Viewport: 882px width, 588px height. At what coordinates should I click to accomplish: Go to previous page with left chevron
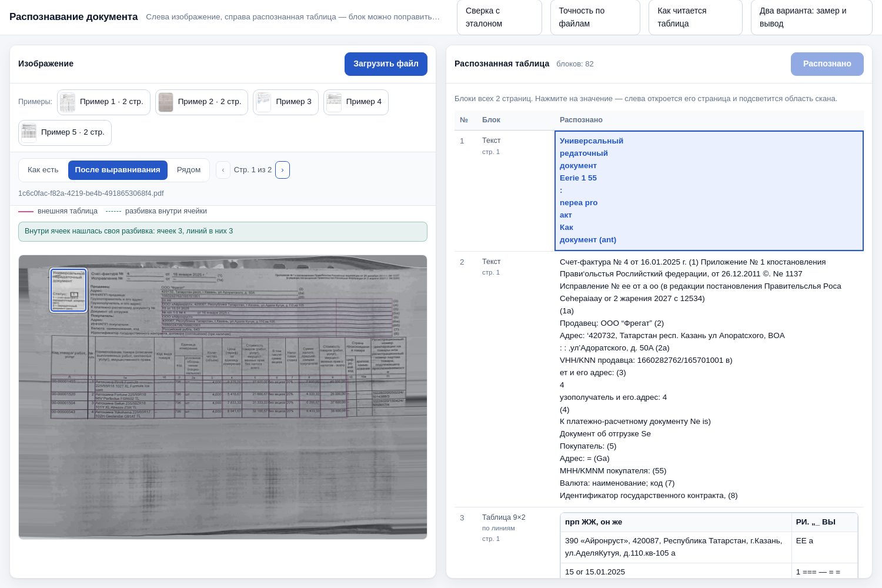[223, 170]
